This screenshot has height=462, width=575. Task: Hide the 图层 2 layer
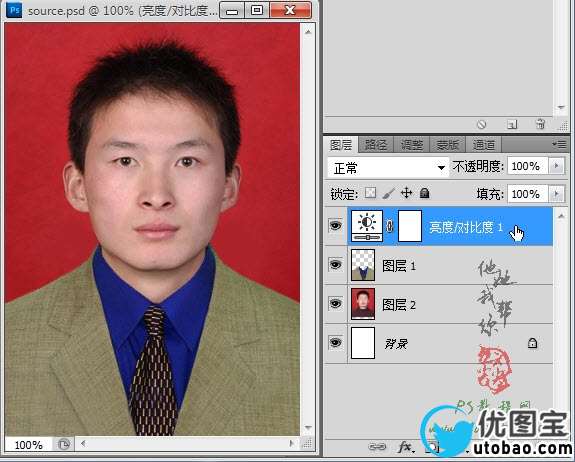point(336,304)
